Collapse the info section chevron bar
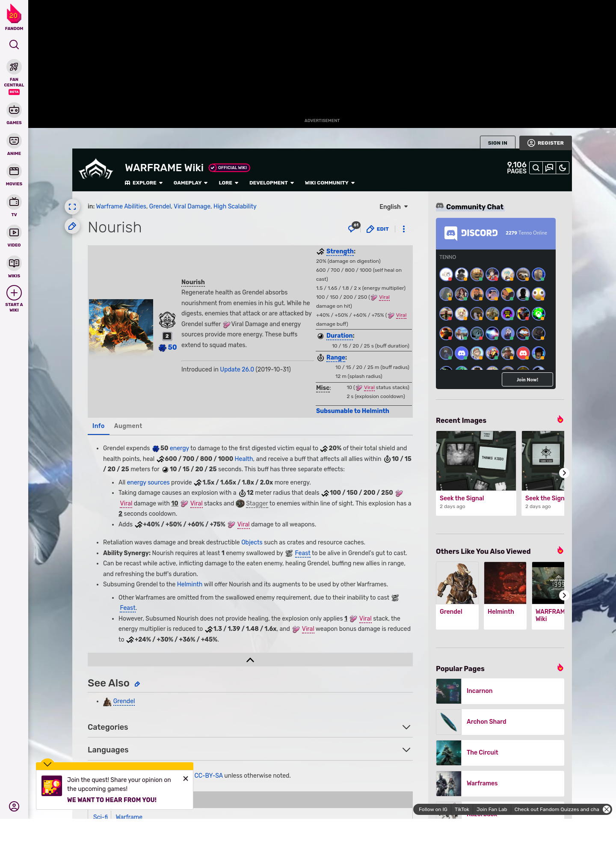This screenshot has height=856, width=616. tap(250, 660)
